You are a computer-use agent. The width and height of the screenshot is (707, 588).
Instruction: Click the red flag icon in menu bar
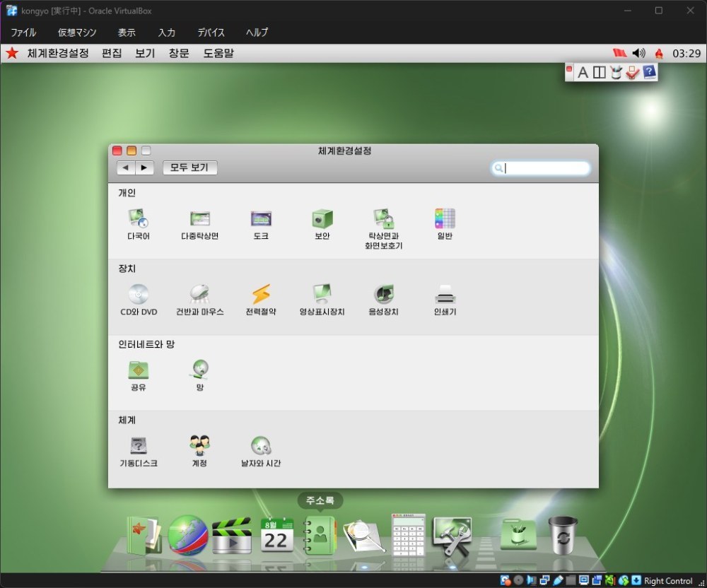pos(620,53)
